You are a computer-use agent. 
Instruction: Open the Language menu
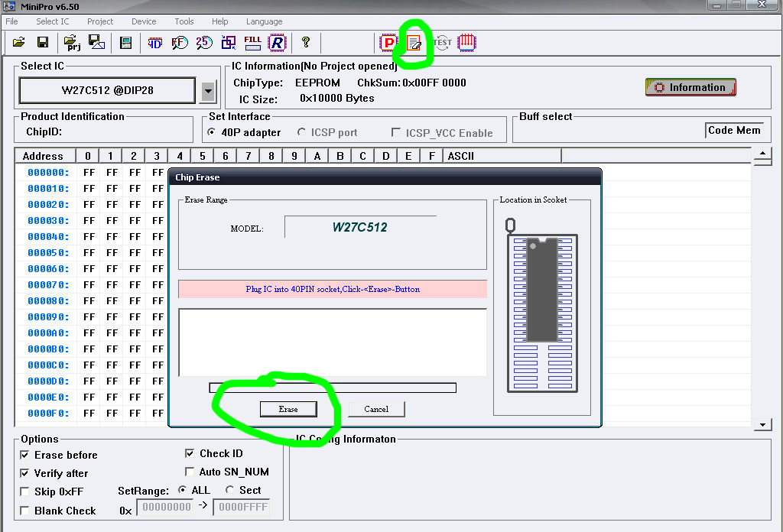(x=264, y=21)
